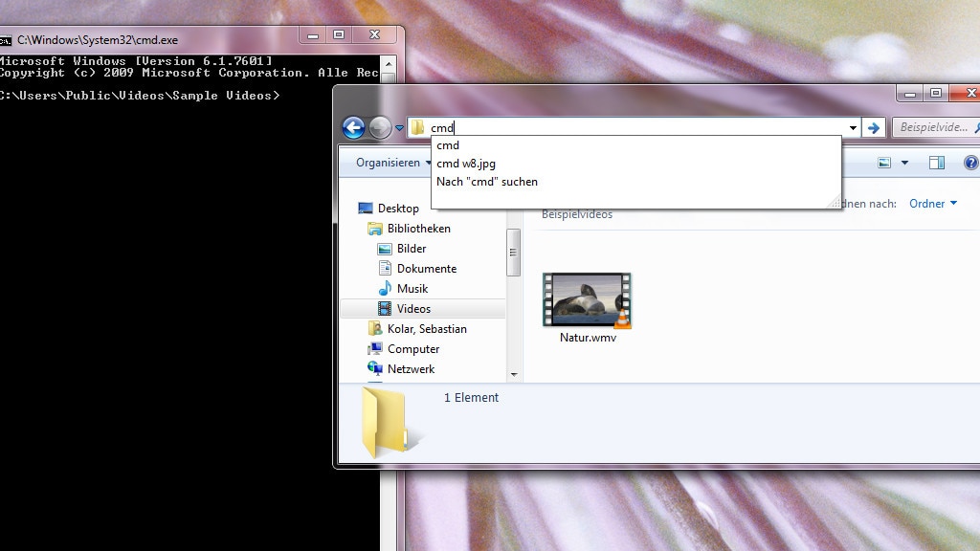Viewport: 980px width, 551px height.
Task: Open the view options dropdown arrow
Action: pos(904,163)
